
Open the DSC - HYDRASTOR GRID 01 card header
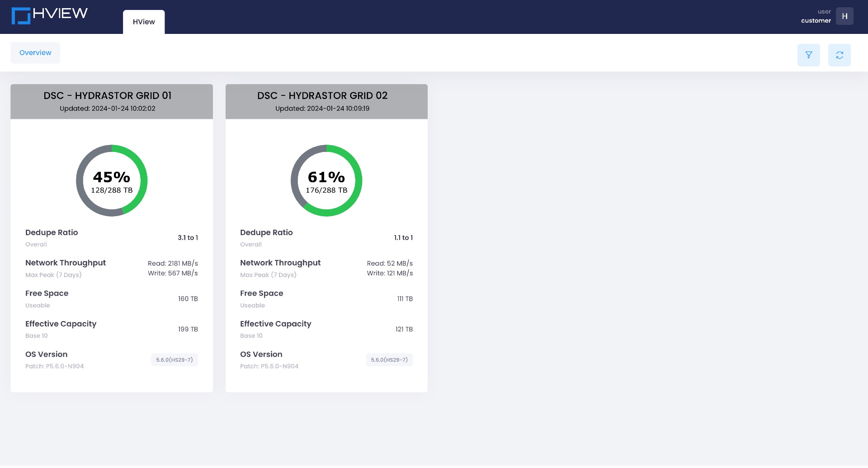coord(112,102)
